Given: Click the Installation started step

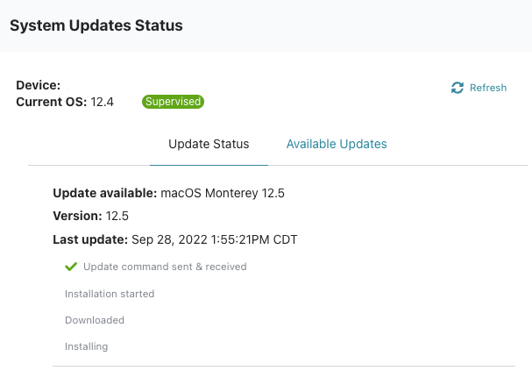Looking at the screenshot, I should pyautogui.click(x=110, y=294).
